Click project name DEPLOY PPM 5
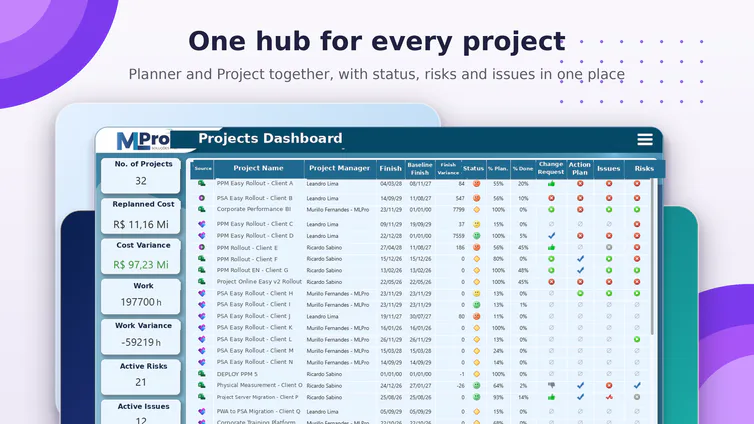 [x=237, y=374]
